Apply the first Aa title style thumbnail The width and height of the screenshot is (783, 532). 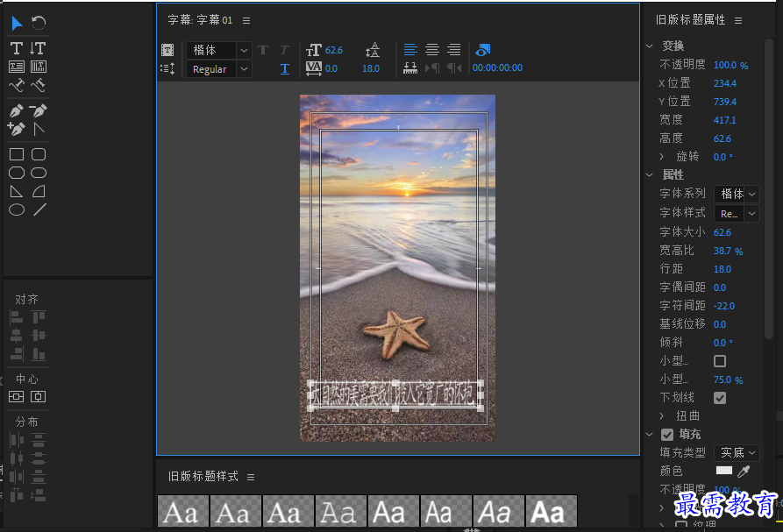[182, 511]
